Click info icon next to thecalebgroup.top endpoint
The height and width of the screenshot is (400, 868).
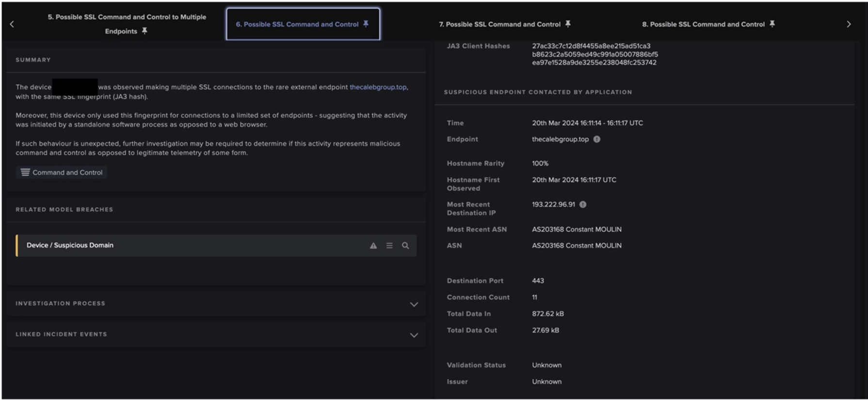[597, 139]
